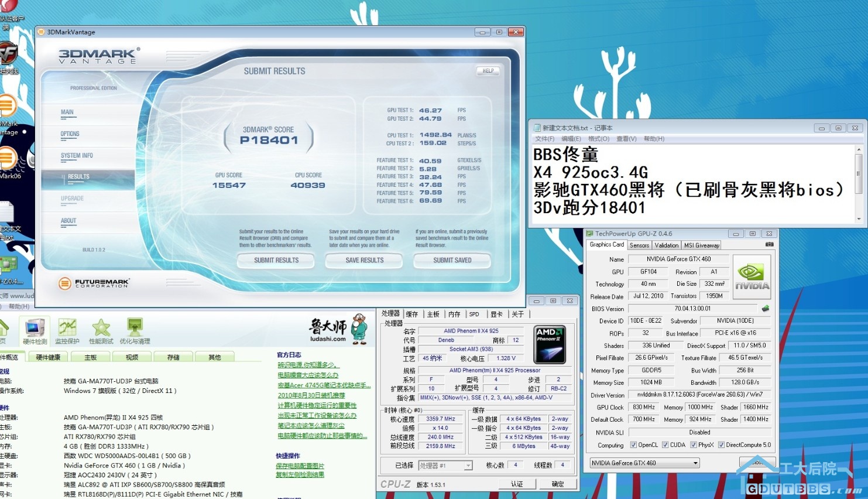Click the AMD Phenom II logo in CPU-Z
Viewport: 868px width, 499px height.
click(x=550, y=344)
